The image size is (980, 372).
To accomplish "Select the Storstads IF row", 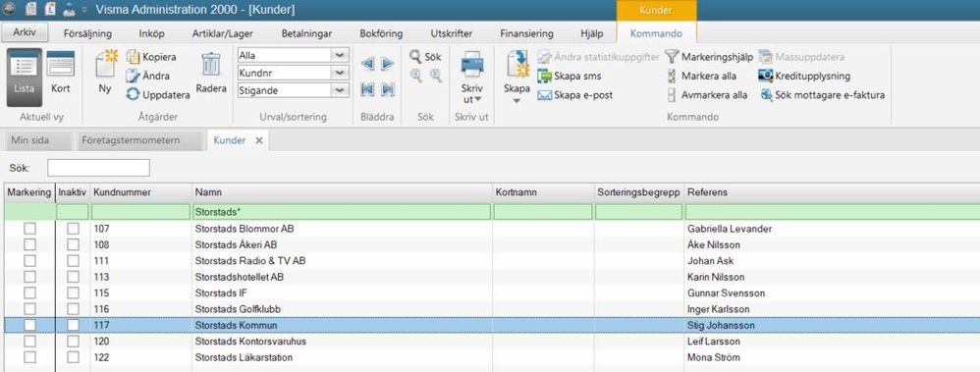I will pos(492,293).
